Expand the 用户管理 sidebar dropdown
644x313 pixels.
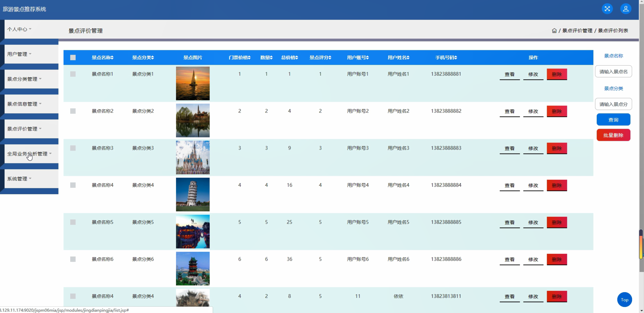[x=19, y=54]
